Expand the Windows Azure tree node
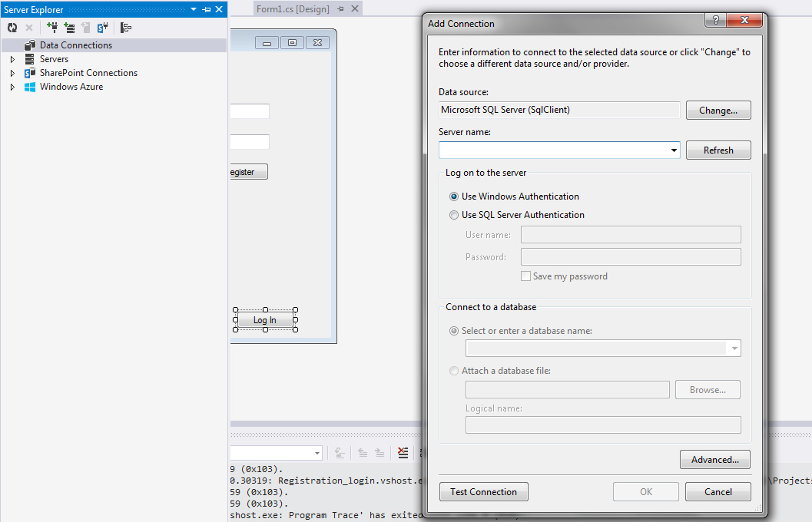 12,88
